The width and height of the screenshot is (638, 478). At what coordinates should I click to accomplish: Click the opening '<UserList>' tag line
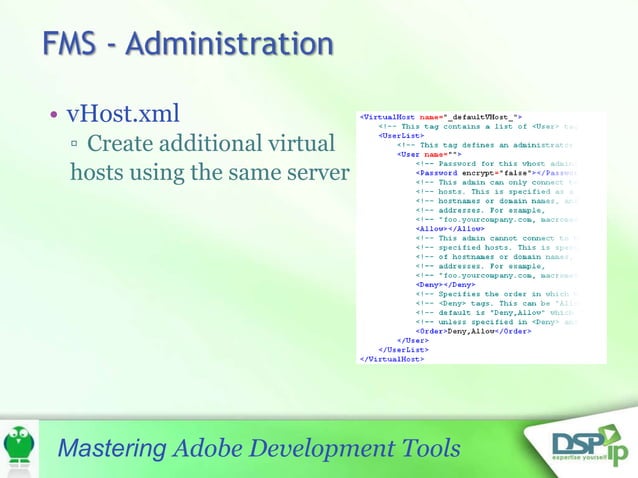click(x=401, y=135)
